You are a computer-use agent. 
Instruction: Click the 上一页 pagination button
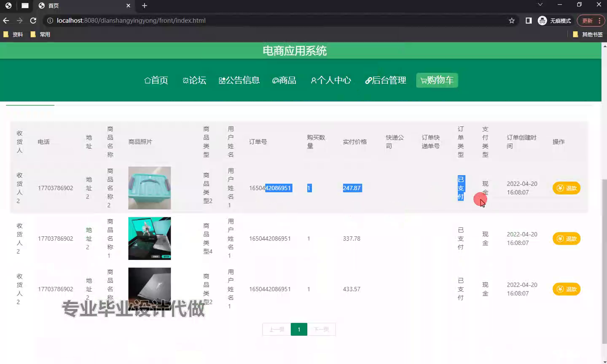coord(277,329)
